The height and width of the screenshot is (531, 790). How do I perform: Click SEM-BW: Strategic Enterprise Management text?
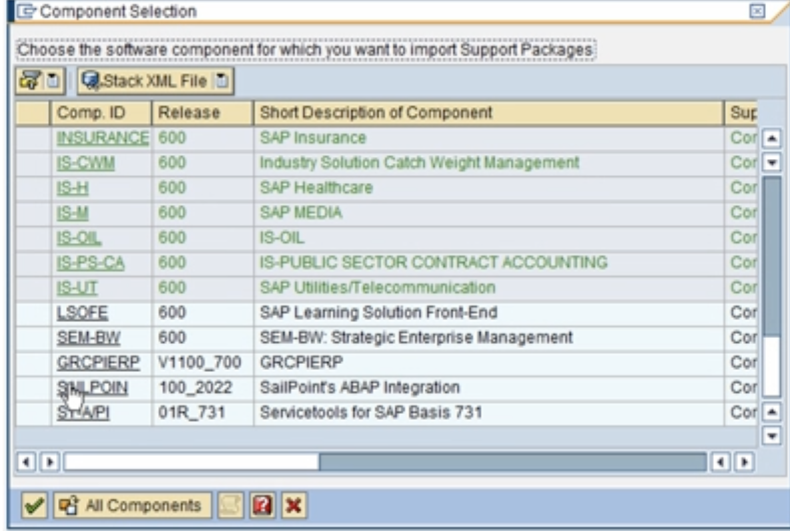click(x=416, y=338)
